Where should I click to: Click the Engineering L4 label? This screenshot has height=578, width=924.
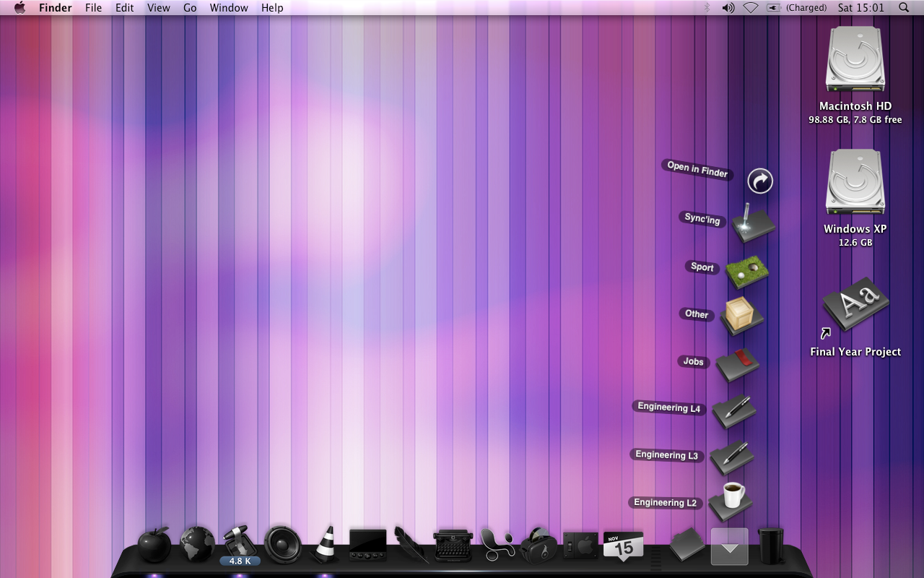click(x=668, y=407)
